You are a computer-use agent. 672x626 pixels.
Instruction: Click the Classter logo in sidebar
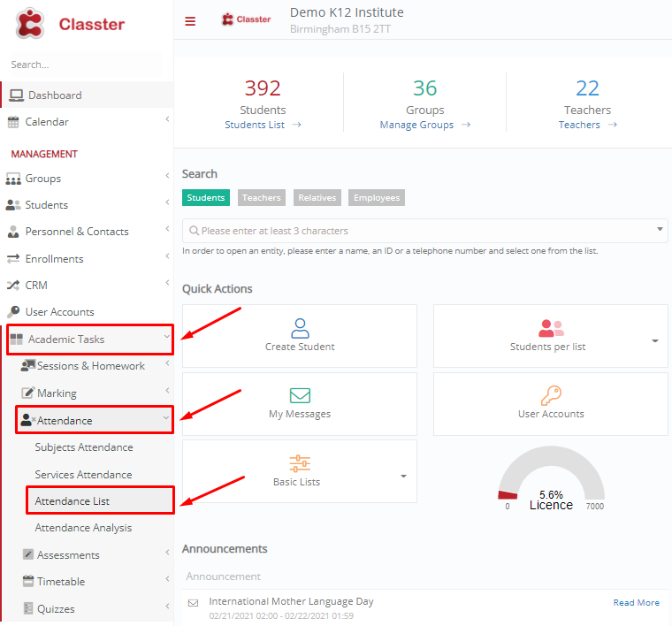[x=70, y=24]
